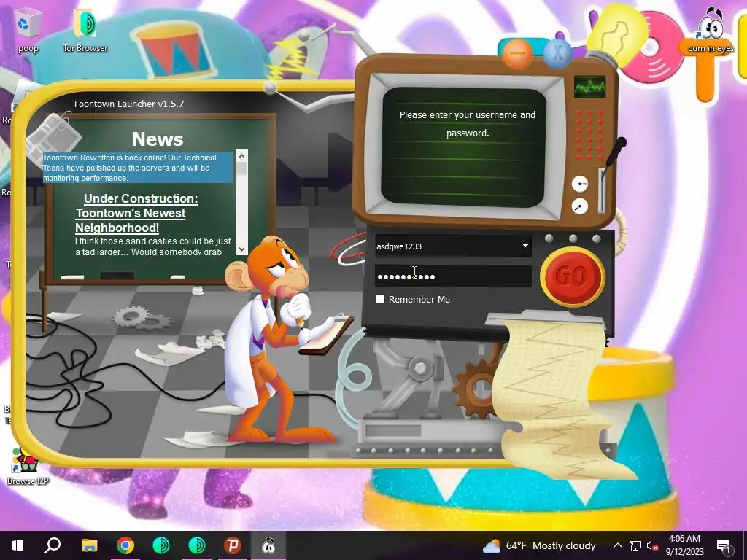Viewport: 747px width, 560px height.
Task: Open File Explorer from the taskbar
Action: pyautogui.click(x=89, y=545)
